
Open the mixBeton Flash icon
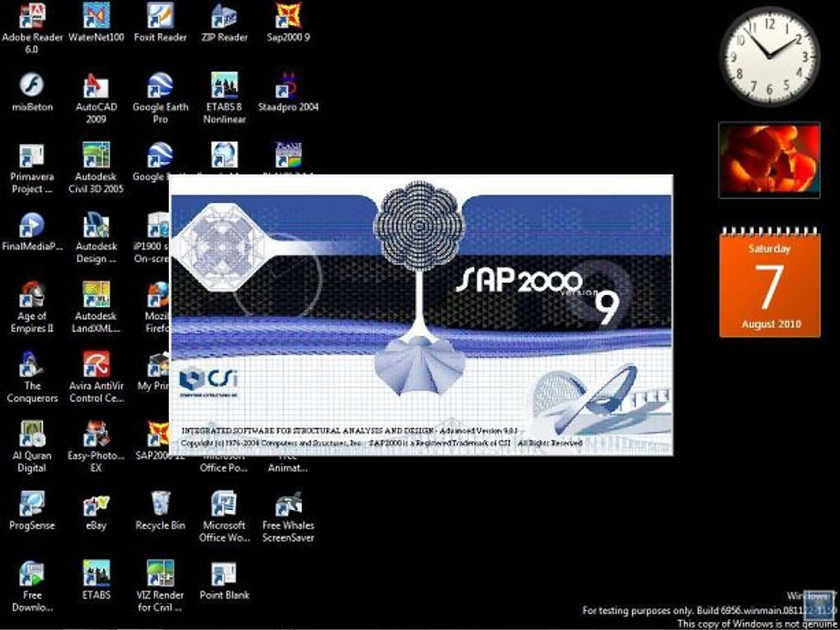(33, 93)
